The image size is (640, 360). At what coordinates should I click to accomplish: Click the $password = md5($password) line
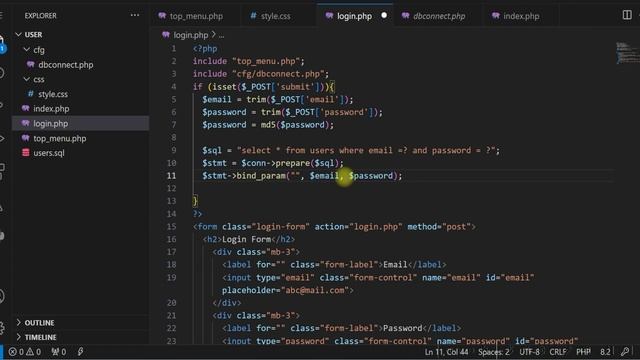268,125
